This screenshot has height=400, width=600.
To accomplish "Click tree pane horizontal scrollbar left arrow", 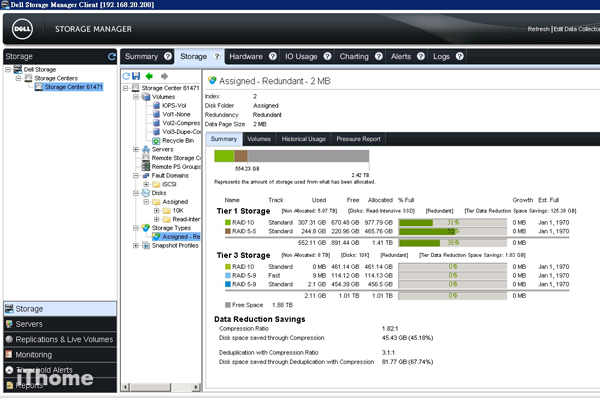I will click(126, 387).
